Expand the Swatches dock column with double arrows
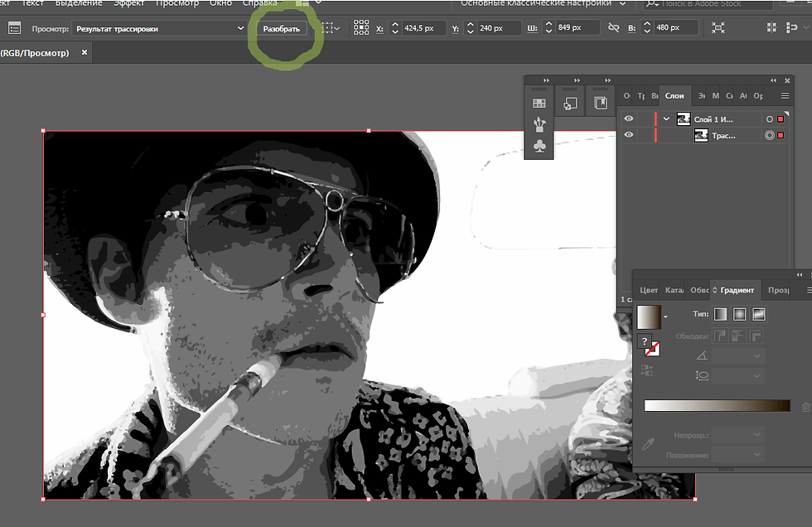 [546, 80]
